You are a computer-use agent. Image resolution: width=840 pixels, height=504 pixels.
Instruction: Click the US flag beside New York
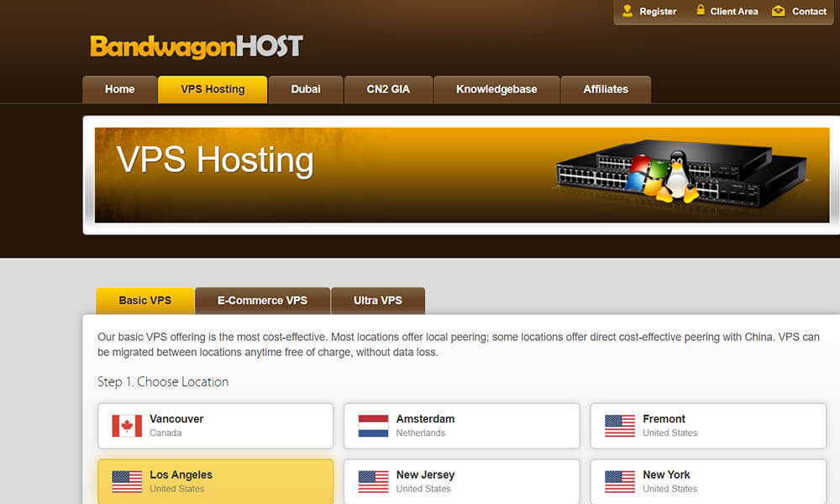tap(620, 481)
